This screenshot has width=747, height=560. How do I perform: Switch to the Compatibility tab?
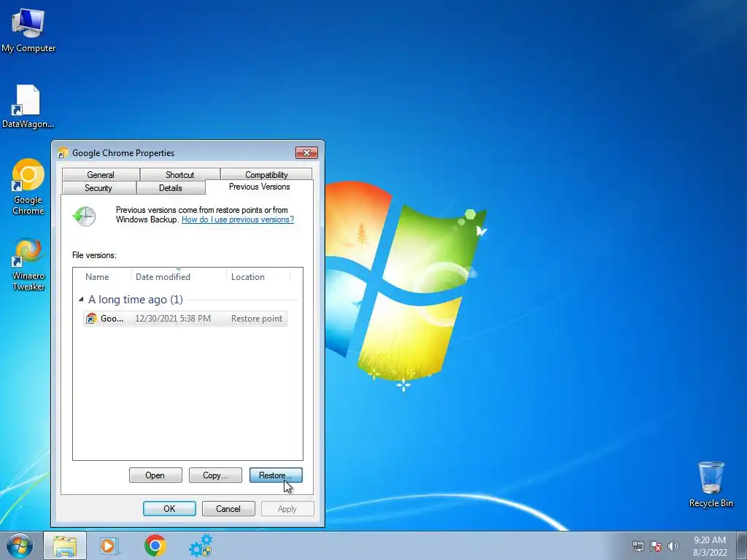[266, 175]
